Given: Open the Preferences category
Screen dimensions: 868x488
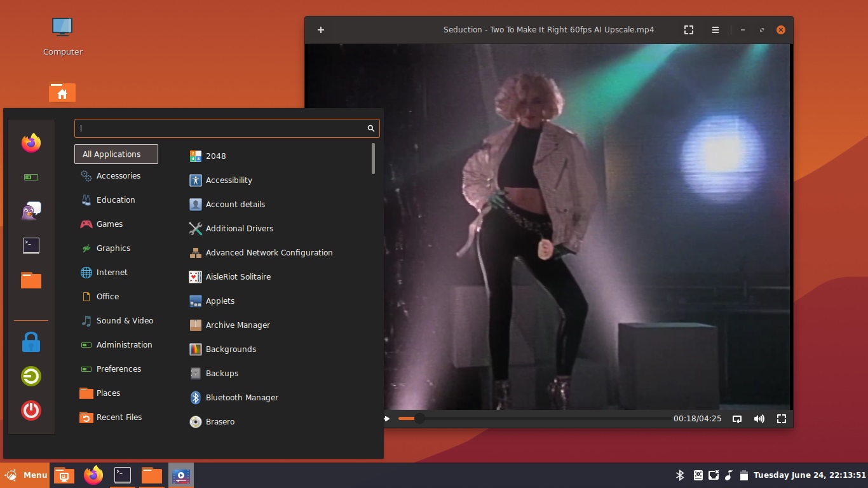Looking at the screenshot, I should (x=116, y=369).
